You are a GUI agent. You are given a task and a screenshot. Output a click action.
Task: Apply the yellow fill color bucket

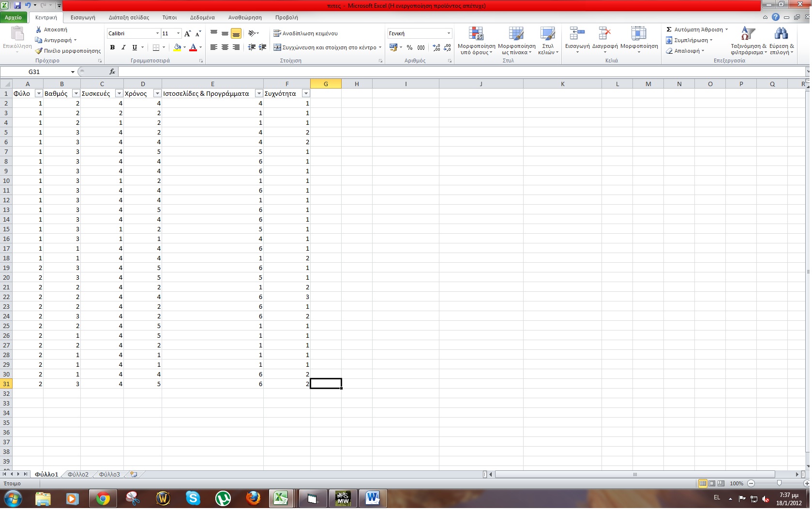tap(177, 47)
